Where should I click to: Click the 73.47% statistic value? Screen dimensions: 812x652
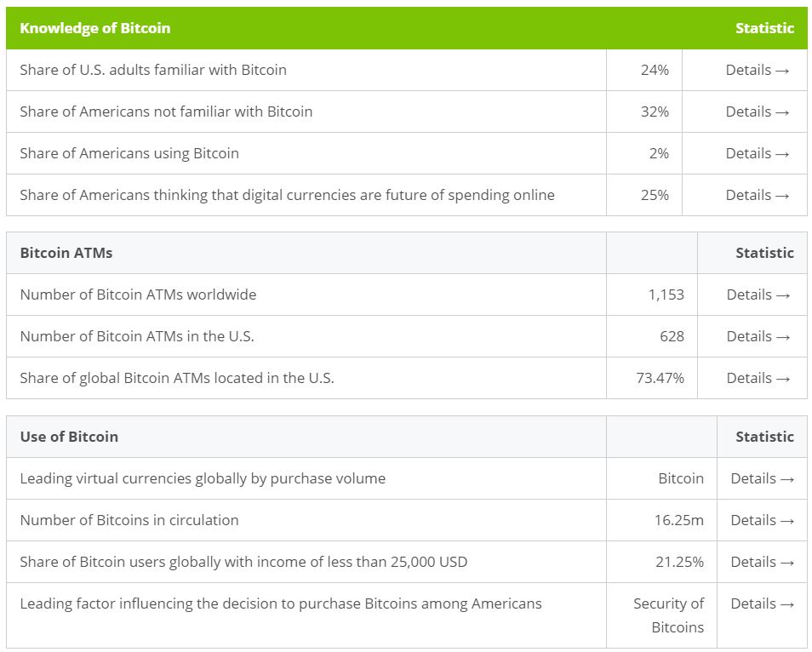[660, 378]
